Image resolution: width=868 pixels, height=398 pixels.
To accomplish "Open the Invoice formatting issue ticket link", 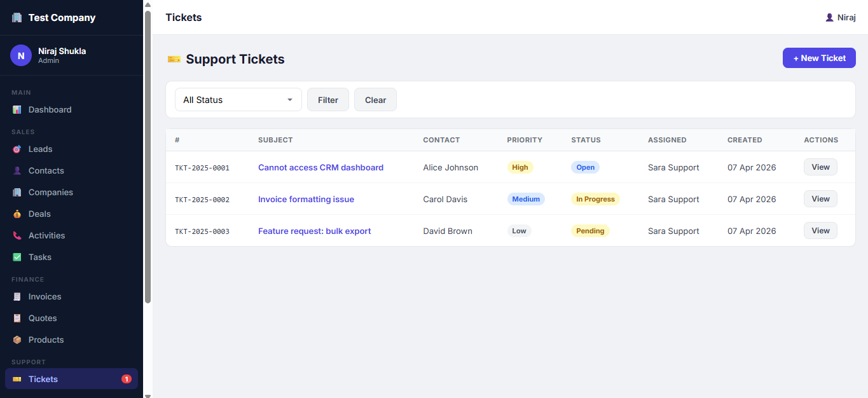I will pos(306,200).
